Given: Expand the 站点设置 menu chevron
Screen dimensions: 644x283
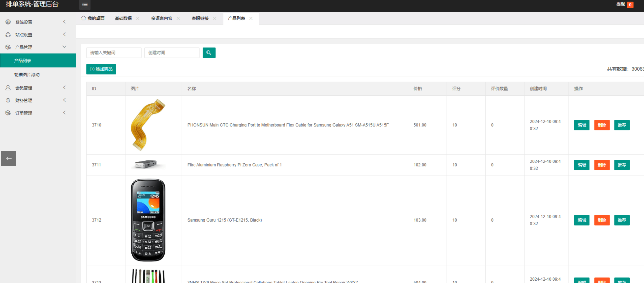Looking at the screenshot, I should 64,34.
